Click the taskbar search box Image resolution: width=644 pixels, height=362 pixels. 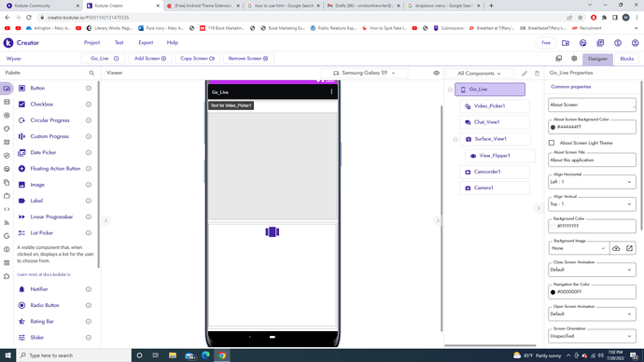coord(74,355)
